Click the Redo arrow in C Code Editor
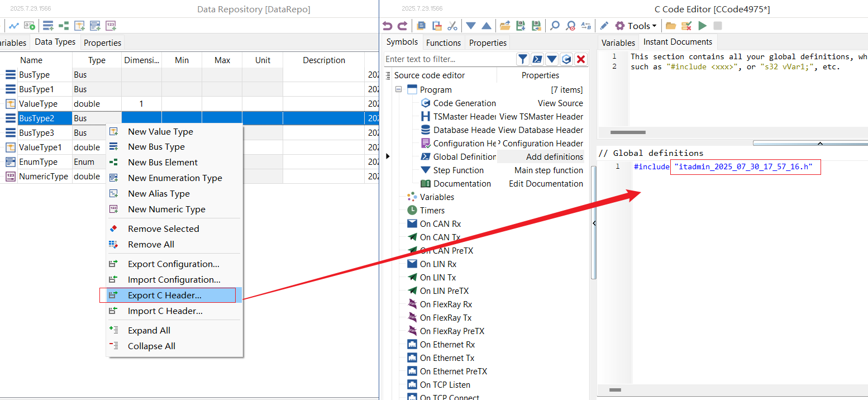The image size is (868, 400). (402, 26)
